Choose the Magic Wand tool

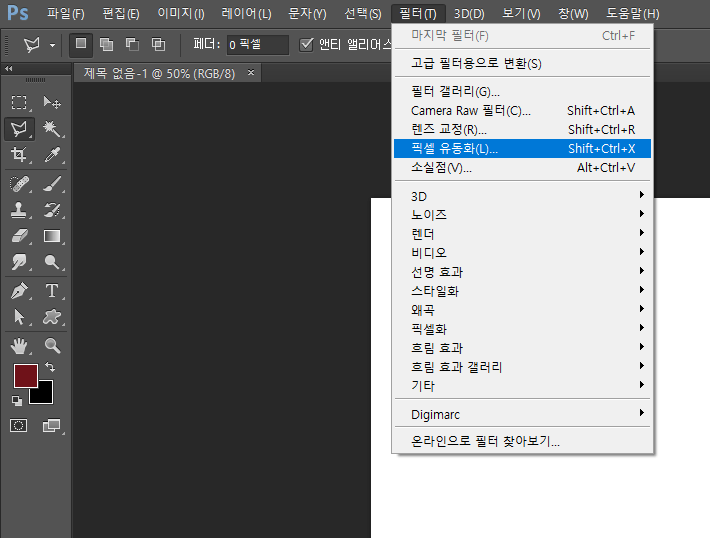point(52,129)
